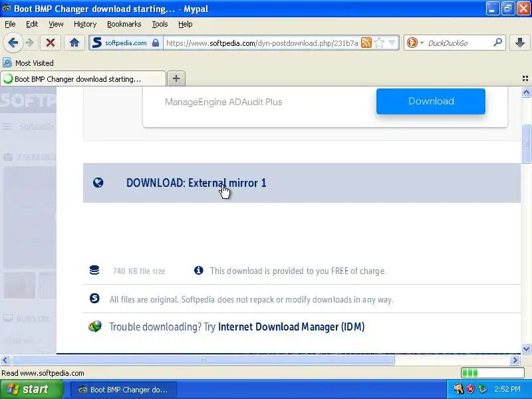This screenshot has width=532, height=399.
Task: Click the IDM globe icon
Action: point(95,327)
